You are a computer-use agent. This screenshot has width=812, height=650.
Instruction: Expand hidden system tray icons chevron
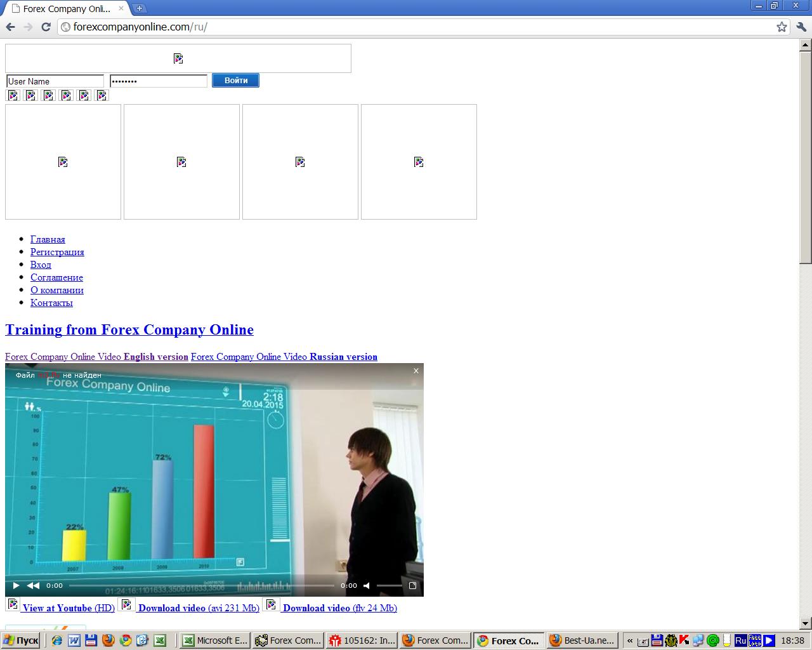pos(630,640)
